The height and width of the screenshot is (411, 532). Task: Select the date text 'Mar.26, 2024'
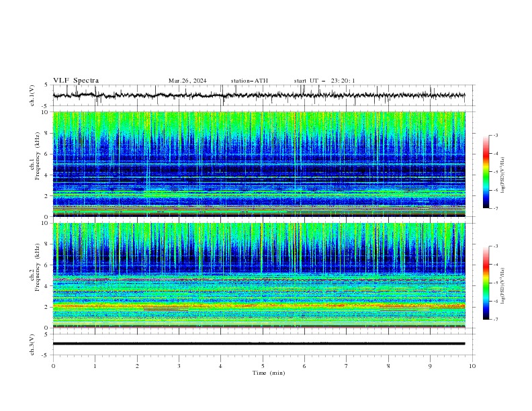pyautogui.click(x=187, y=81)
